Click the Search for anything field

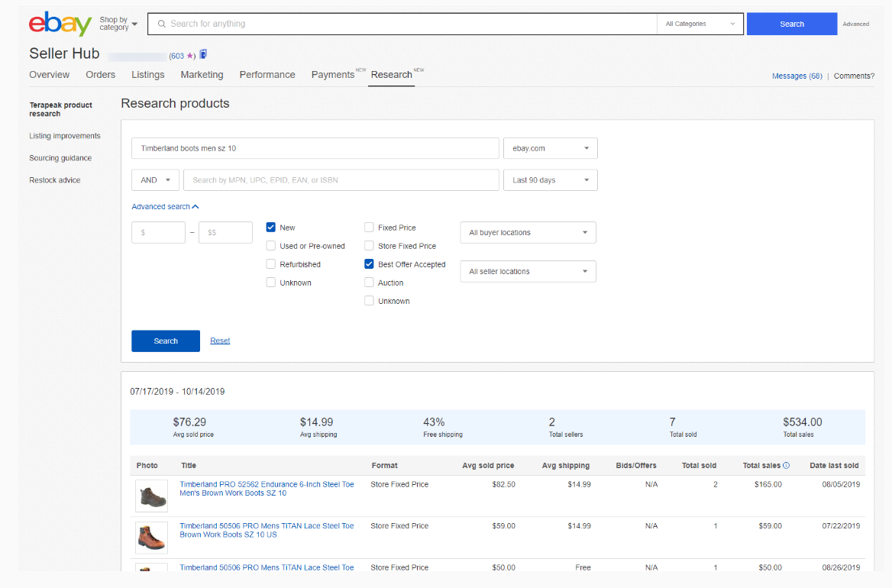[x=402, y=24]
